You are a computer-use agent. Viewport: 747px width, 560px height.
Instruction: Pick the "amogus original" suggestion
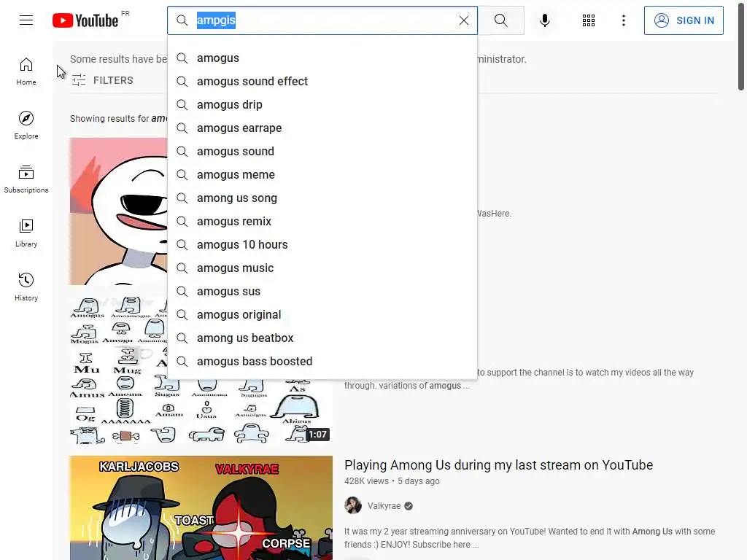(x=322, y=315)
